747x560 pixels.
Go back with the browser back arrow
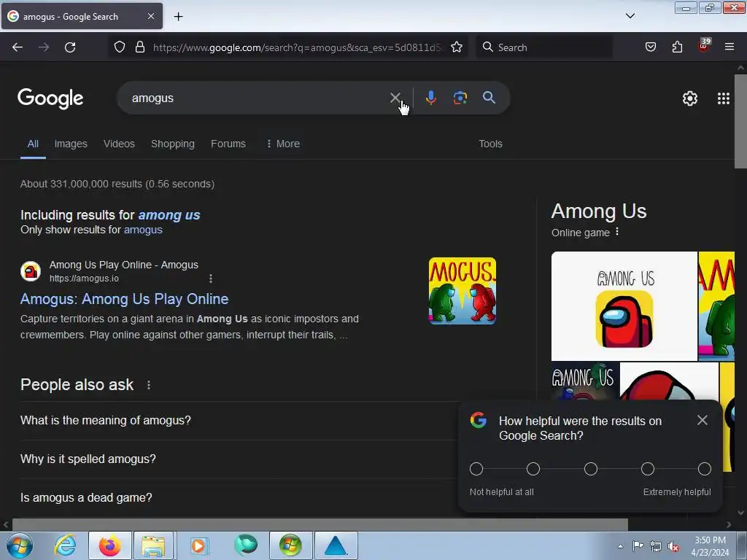(x=18, y=47)
